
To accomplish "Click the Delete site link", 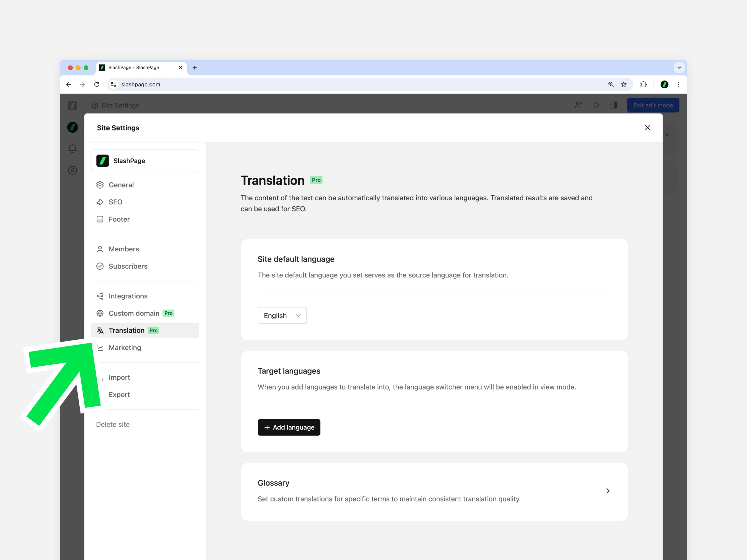I will pos(113,424).
